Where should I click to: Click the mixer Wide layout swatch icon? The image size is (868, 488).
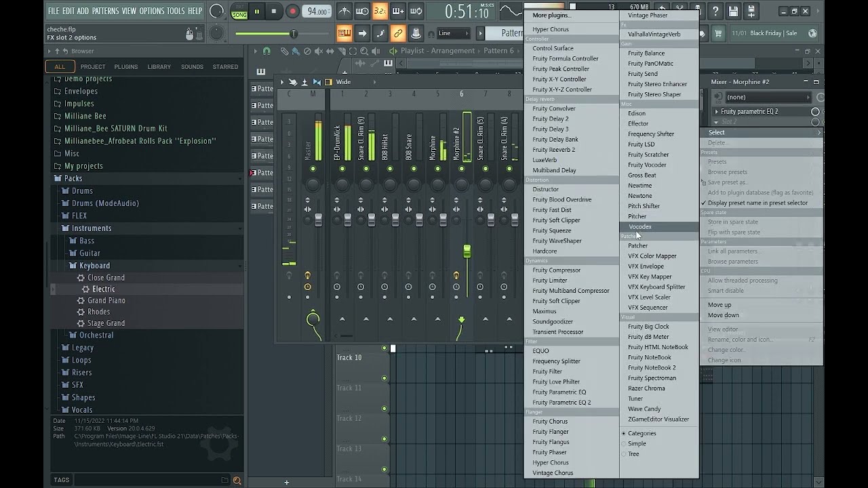(x=328, y=82)
